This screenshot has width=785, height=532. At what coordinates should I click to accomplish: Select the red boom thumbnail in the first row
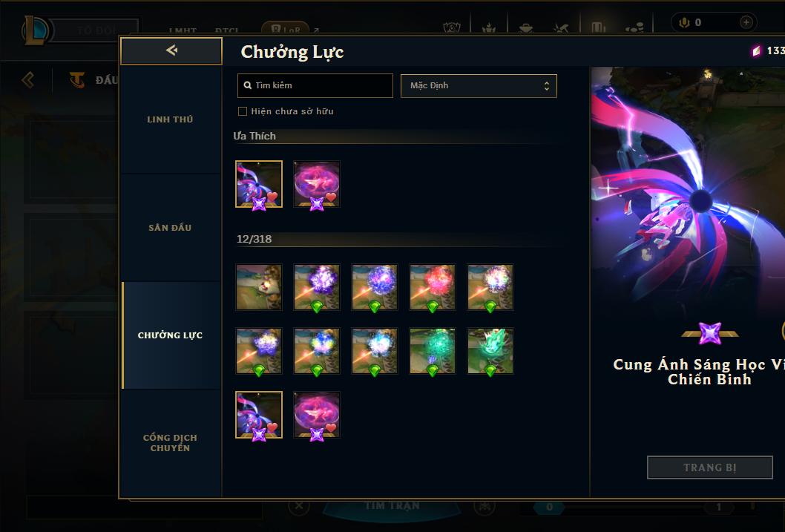[433, 287]
